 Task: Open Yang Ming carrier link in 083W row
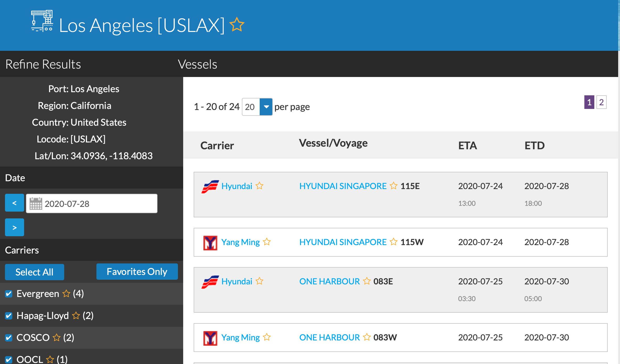(x=240, y=337)
